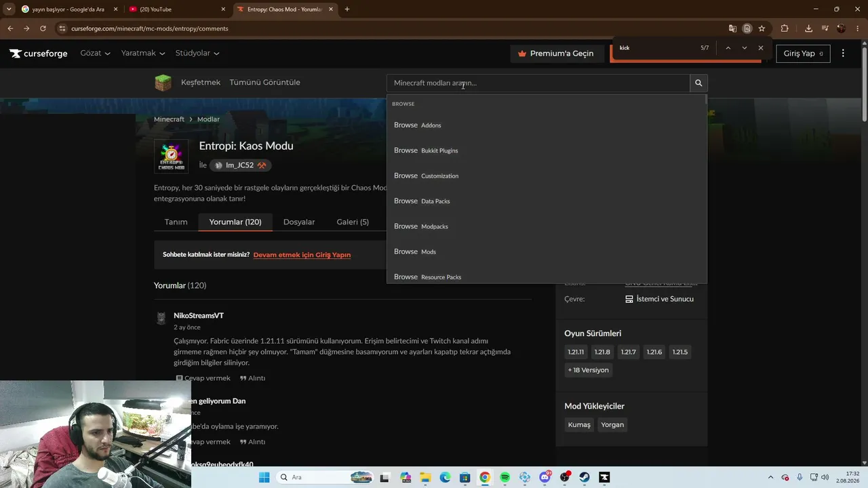
Task: Close the find-in-page bar
Action: (x=761, y=48)
